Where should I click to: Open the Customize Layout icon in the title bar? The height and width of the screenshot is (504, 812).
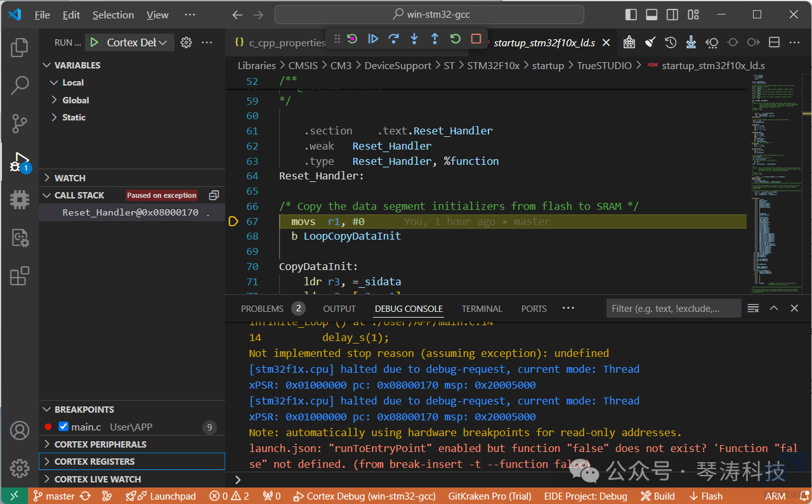click(693, 15)
